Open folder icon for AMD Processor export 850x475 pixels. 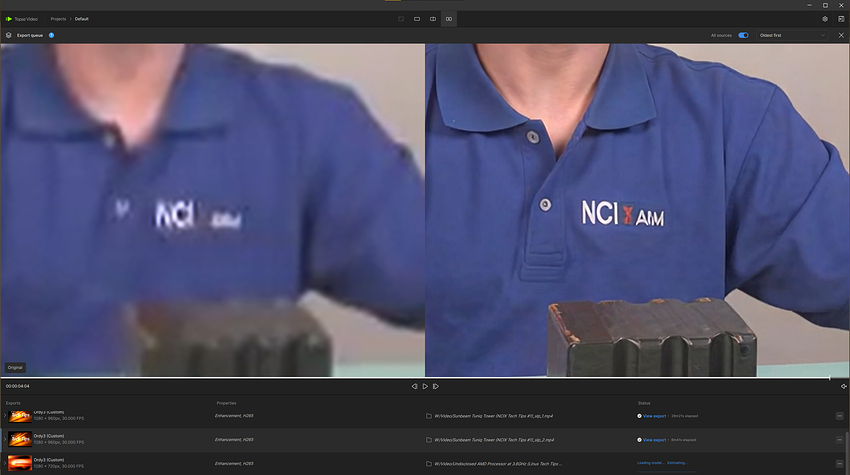pos(429,464)
